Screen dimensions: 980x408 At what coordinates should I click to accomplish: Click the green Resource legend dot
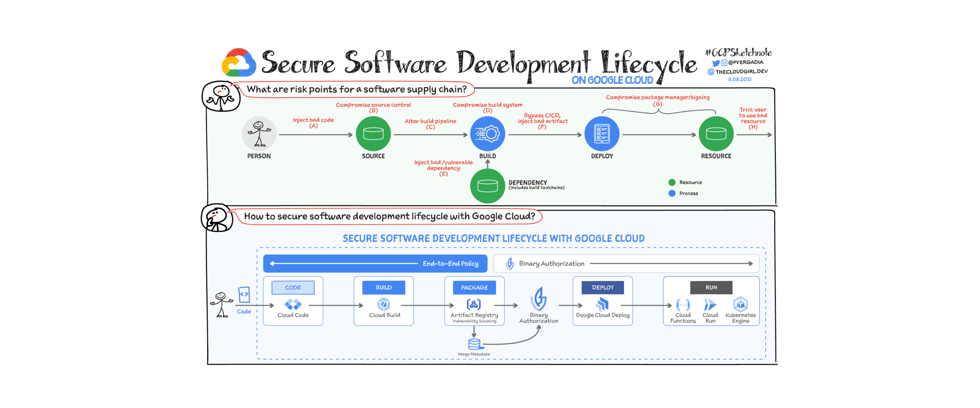coord(671,182)
